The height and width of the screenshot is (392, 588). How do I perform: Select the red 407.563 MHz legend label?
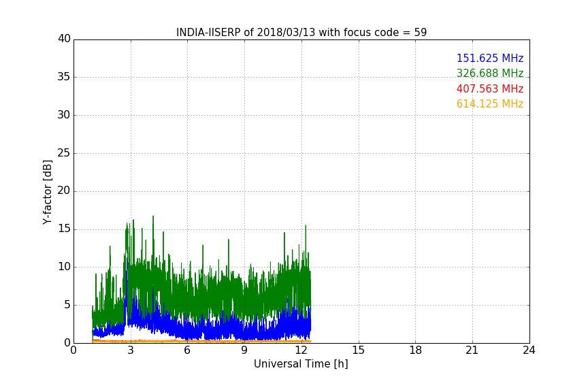click(490, 89)
